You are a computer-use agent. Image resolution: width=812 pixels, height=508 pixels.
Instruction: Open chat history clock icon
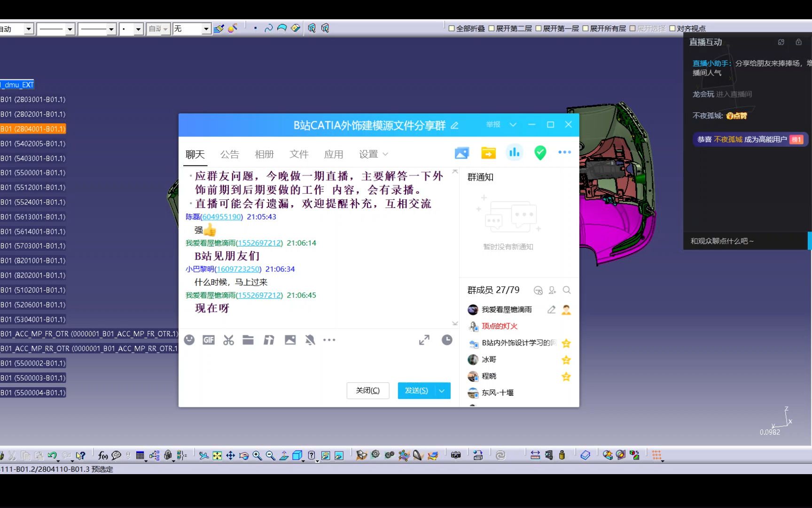(x=447, y=340)
